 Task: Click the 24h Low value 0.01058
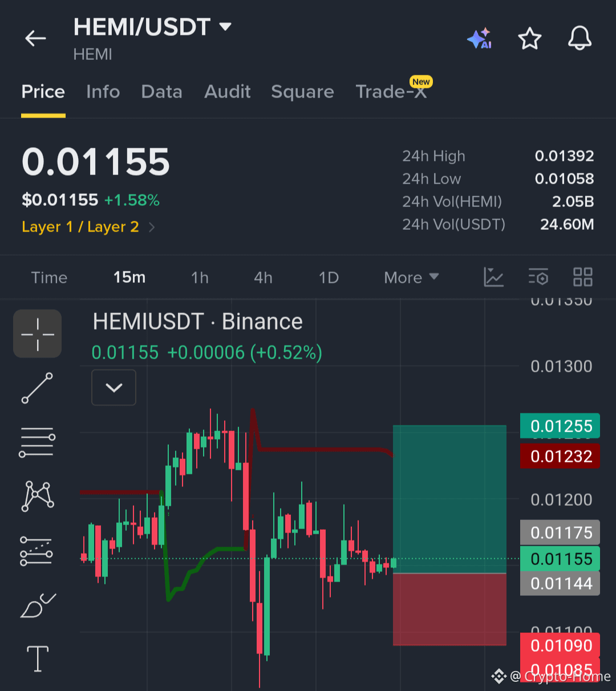click(564, 179)
